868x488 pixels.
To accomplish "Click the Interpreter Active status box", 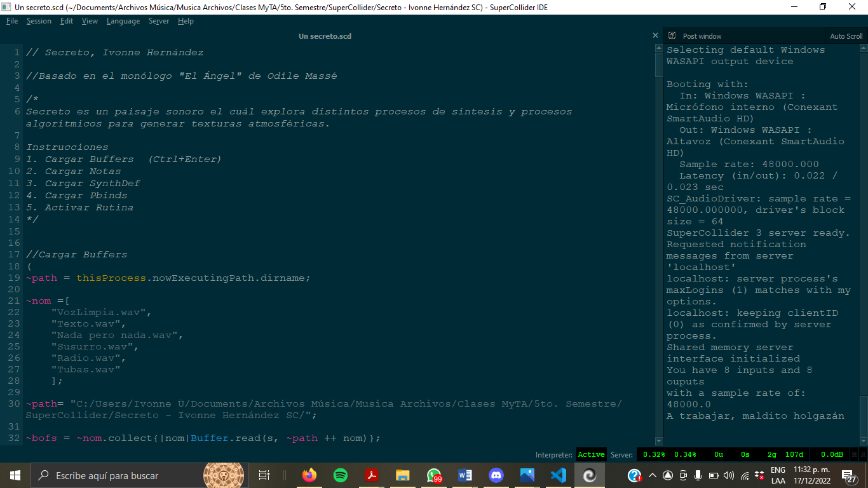I will [591, 455].
